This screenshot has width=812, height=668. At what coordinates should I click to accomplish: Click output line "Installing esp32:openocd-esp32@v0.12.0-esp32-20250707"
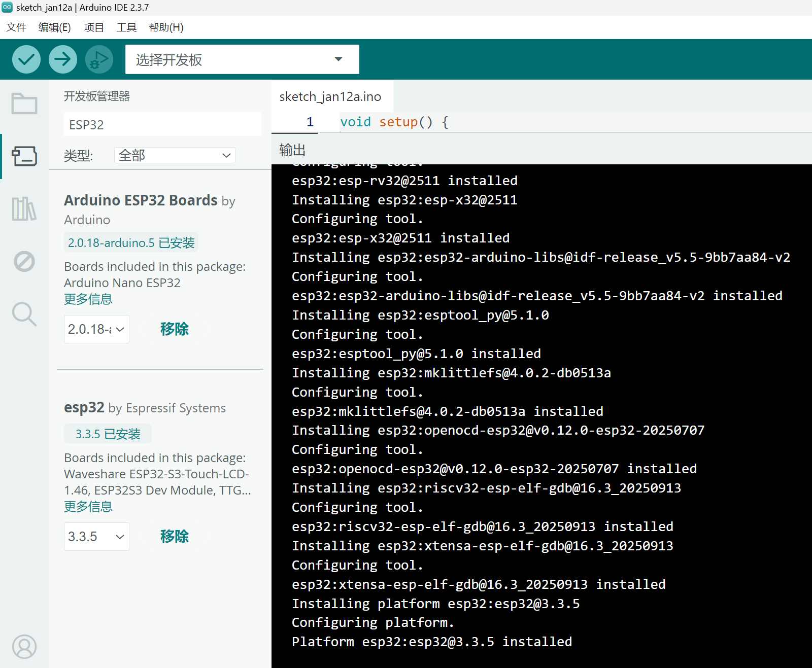pos(498,430)
